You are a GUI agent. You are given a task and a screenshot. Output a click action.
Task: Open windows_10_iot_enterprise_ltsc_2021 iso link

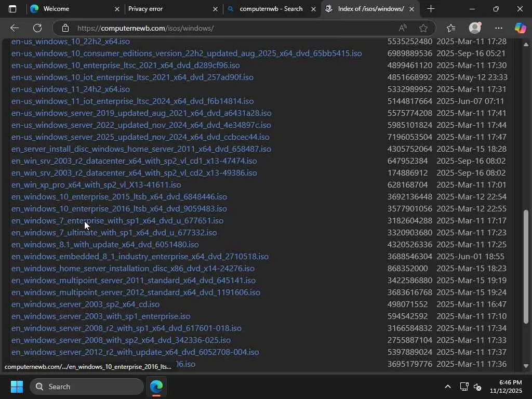pos(132,77)
